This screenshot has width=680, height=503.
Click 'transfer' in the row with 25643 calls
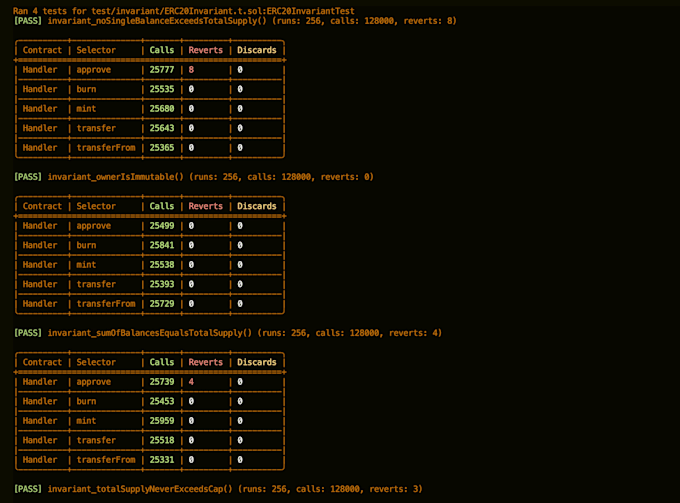tap(96, 128)
